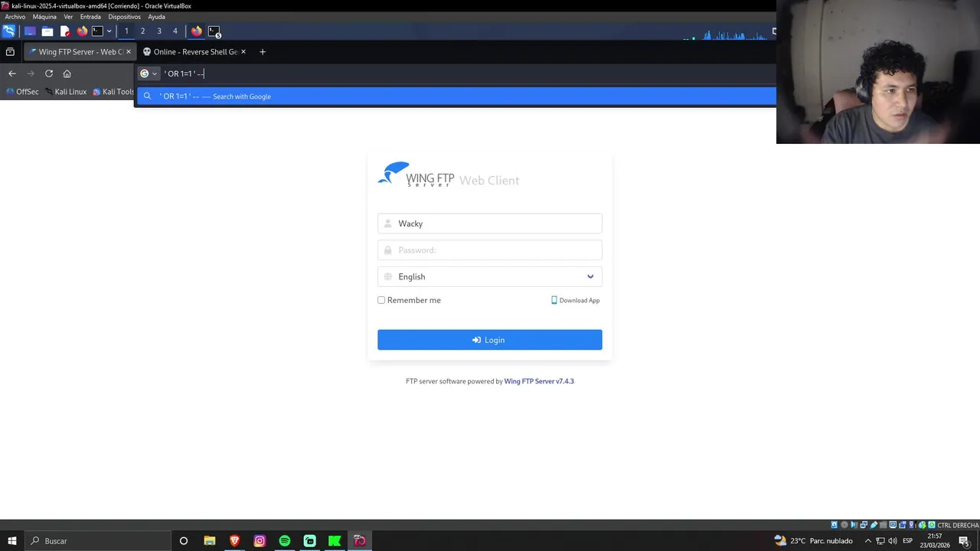Focus the VirtualBox VM taskbar icon
Screen dimensions: 980x551
coord(360,541)
